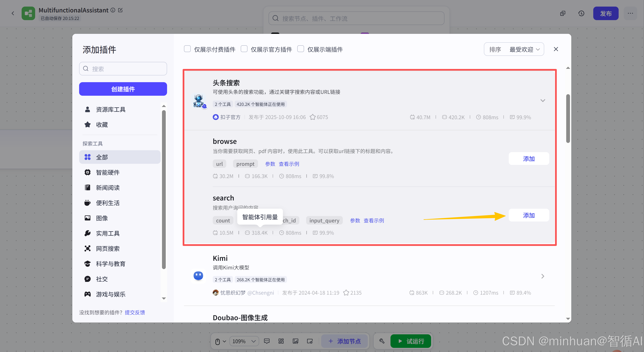Click the Kimi plugin robot icon

click(198, 276)
